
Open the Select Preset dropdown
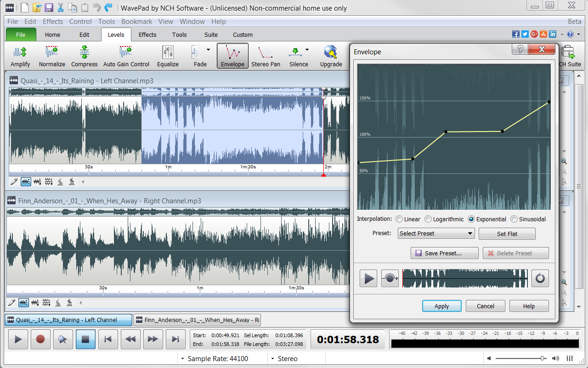click(x=435, y=233)
